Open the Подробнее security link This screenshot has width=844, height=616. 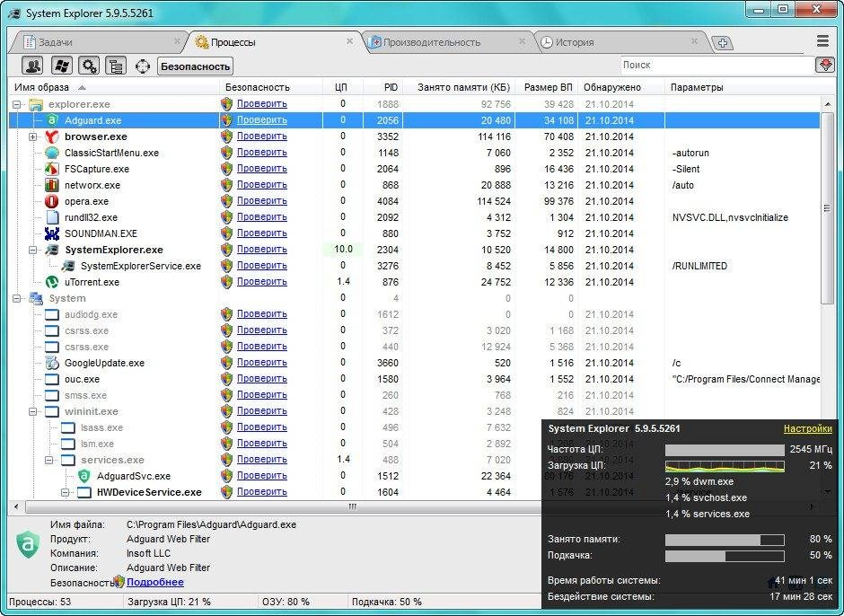pyautogui.click(x=155, y=582)
